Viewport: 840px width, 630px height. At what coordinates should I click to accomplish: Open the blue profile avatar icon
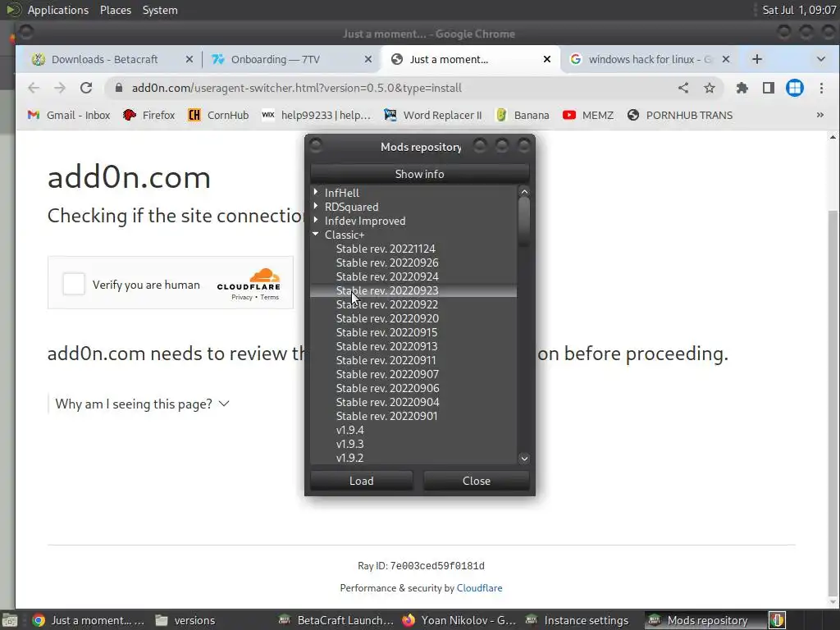coord(794,88)
